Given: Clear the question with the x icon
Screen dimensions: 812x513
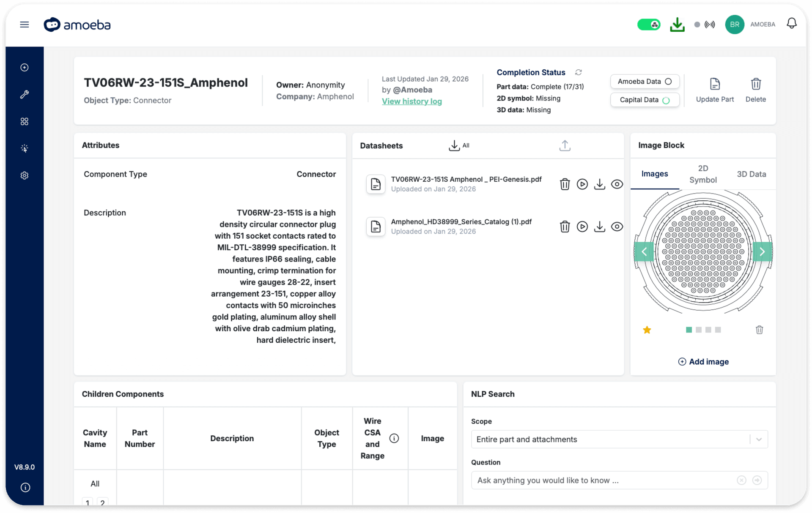Looking at the screenshot, I should 741,480.
